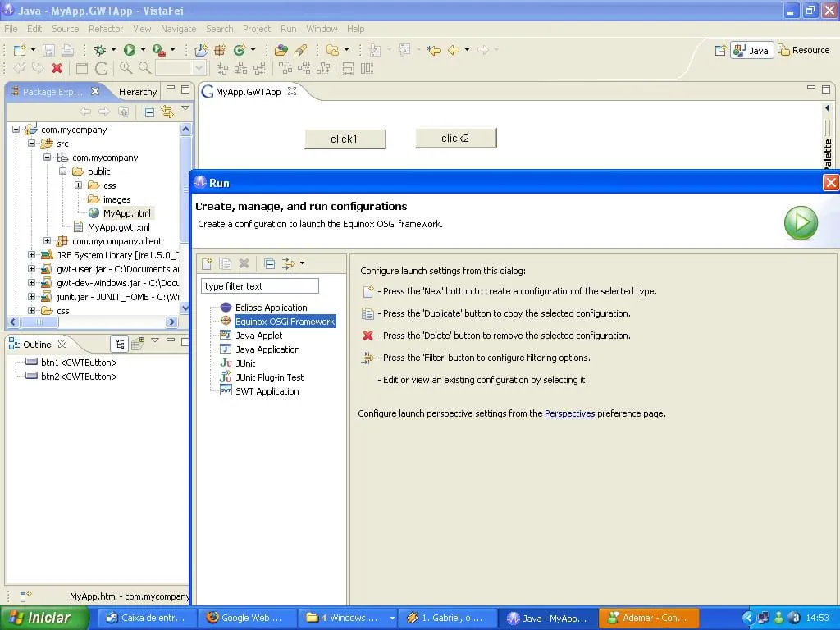Click New launch configuration icon in Run dialog
Viewport: 840px width, 630px height.
tap(207, 263)
